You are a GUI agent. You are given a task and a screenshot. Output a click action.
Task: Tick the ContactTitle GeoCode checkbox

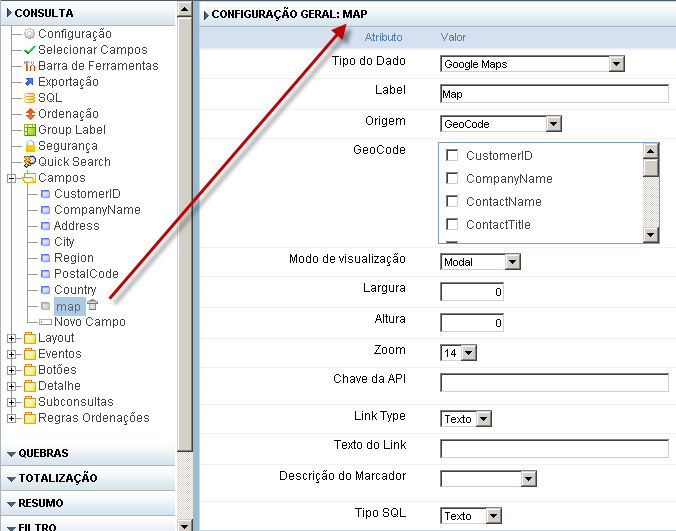452,225
